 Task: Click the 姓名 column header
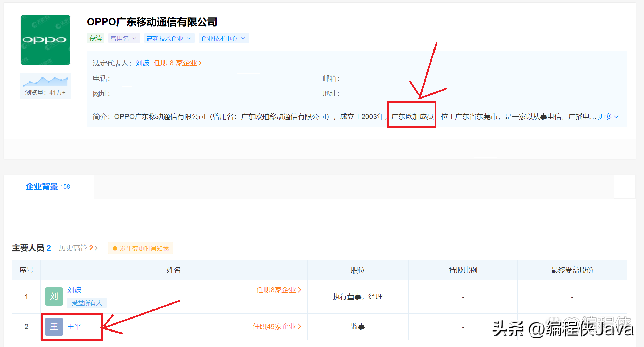[x=174, y=270]
